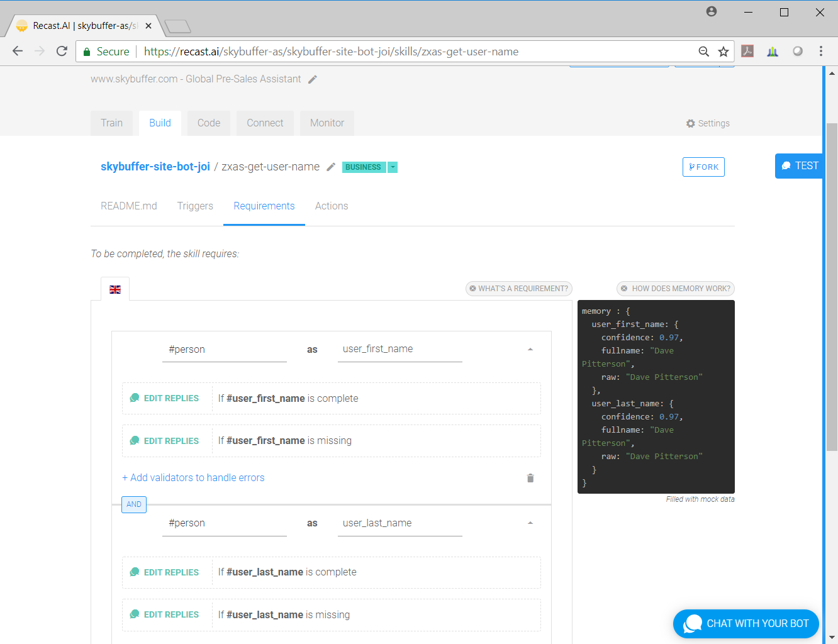
Task: Click HOW DOES MEMORY WORK? help button
Action: click(676, 289)
